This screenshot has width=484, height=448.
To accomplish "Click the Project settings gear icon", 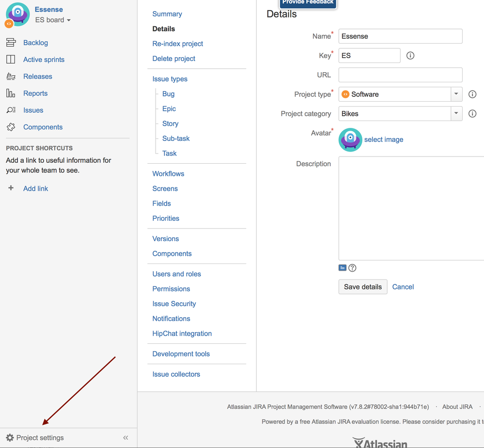I will point(10,437).
